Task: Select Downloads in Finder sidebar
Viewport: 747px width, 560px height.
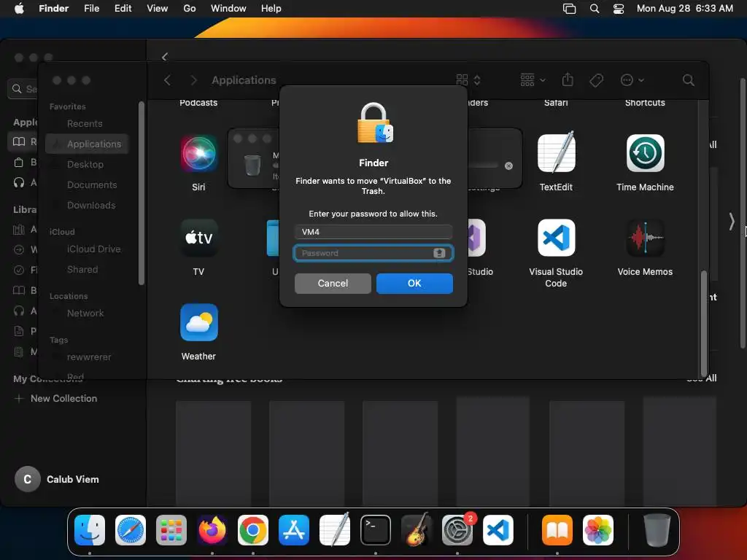Action: (x=88, y=205)
